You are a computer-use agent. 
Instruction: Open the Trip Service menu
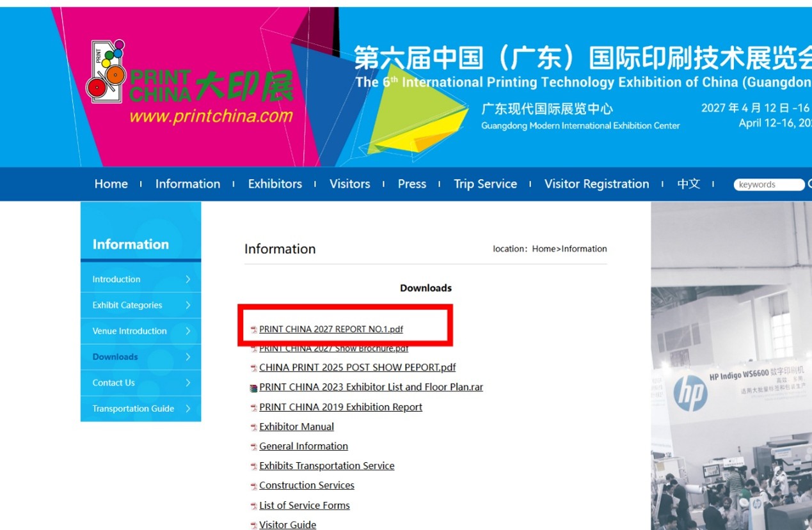pyautogui.click(x=486, y=184)
